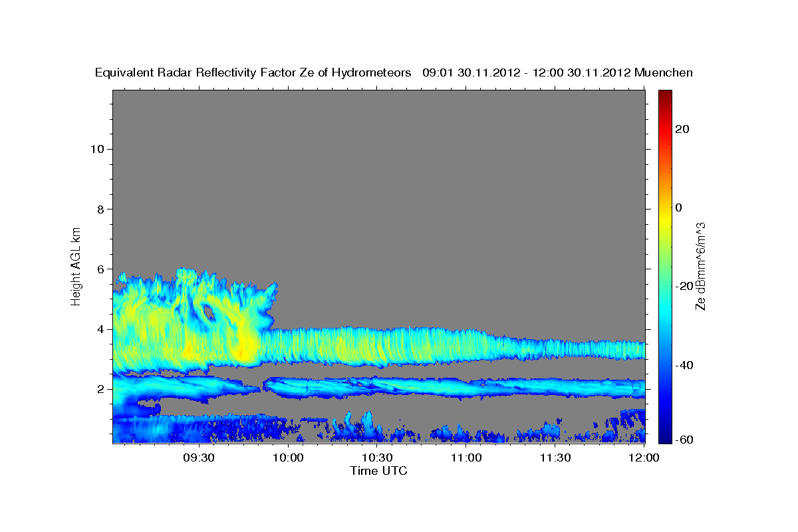The height and width of the screenshot is (532, 798).
Task: Click the yellow cloud layer at 10:30 near 3.5 km
Action: (x=377, y=346)
